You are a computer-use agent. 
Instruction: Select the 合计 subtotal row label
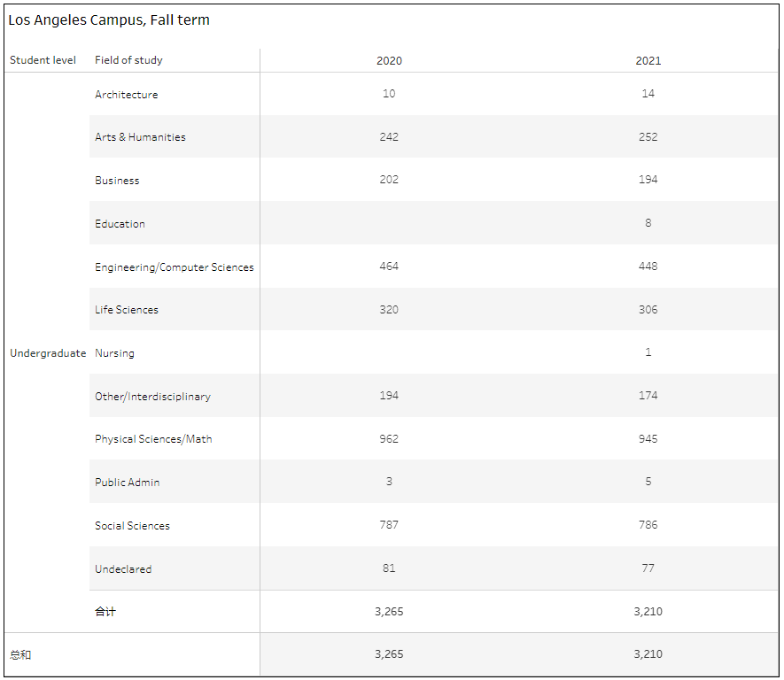(105, 611)
